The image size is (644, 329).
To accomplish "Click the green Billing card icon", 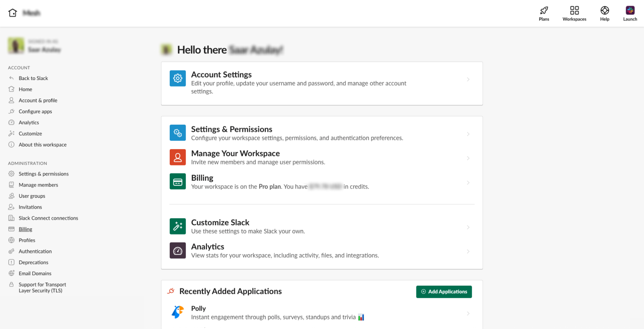I will tap(178, 182).
